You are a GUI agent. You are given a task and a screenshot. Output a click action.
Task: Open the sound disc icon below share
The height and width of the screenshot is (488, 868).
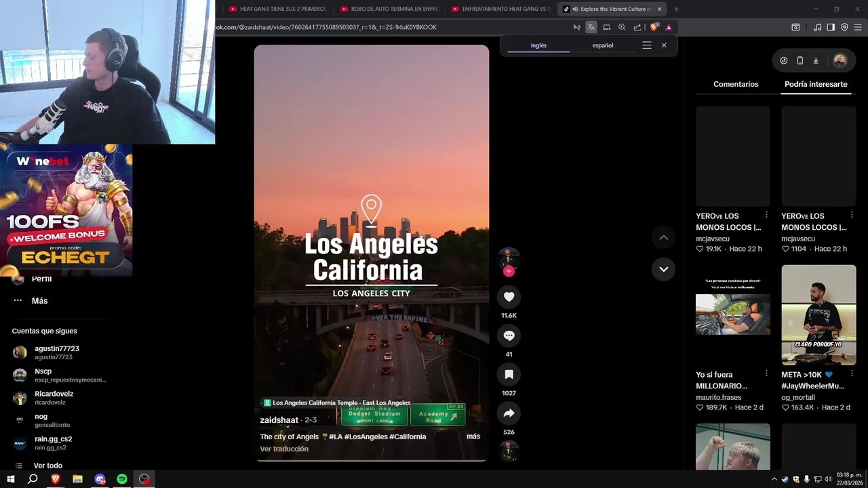(509, 450)
